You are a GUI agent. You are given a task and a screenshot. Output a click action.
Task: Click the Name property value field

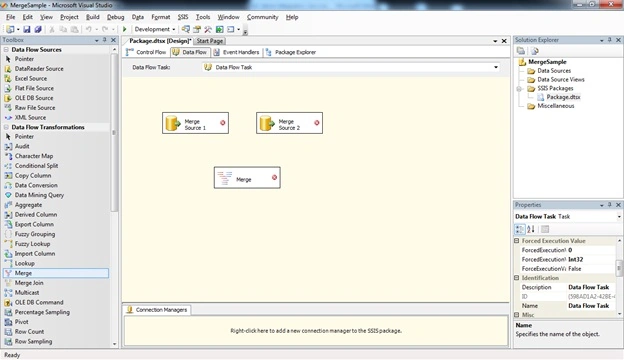pos(591,306)
